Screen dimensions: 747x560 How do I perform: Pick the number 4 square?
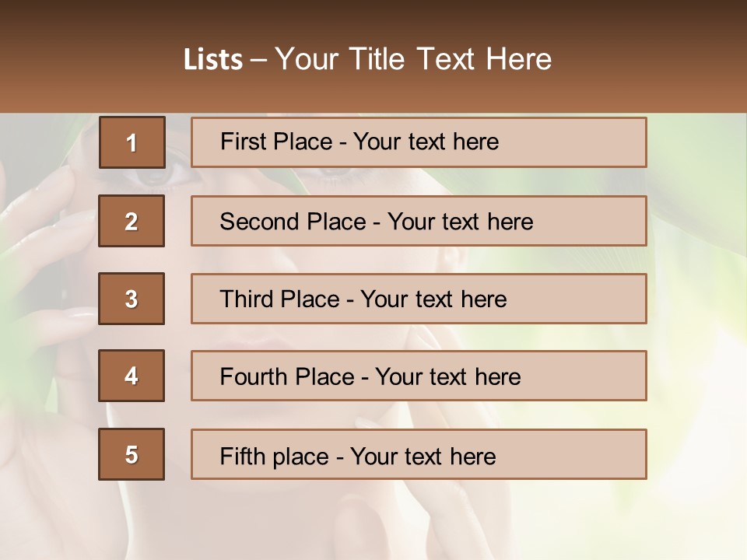click(x=132, y=376)
